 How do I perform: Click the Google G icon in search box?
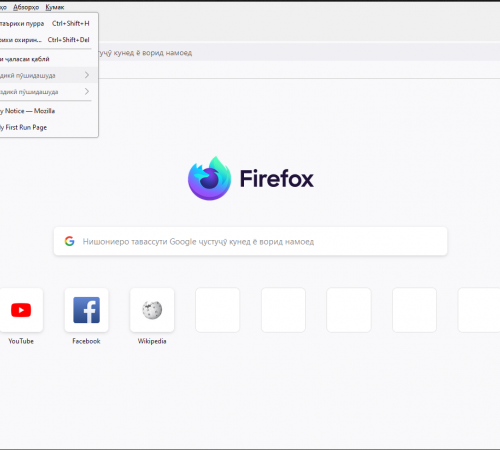coord(69,241)
